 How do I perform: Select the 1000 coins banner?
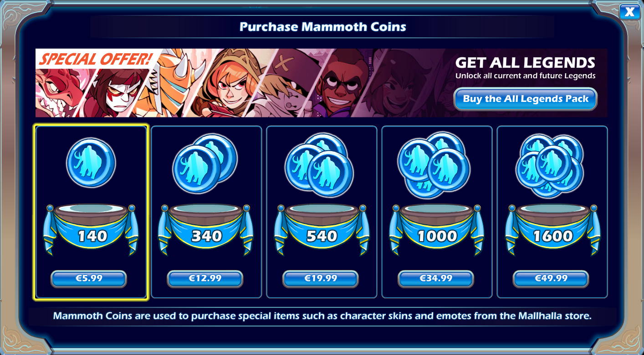pyautogui.click(x=436, y=229)
